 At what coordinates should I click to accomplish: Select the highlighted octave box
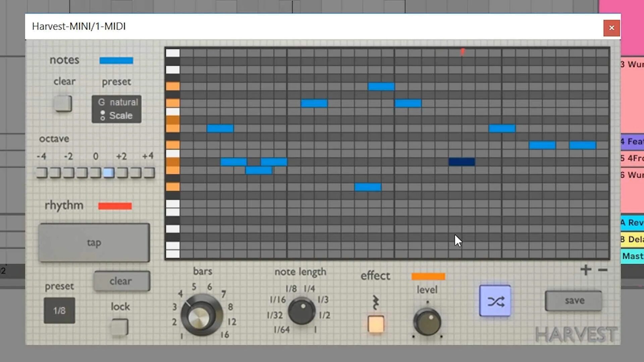109,173
